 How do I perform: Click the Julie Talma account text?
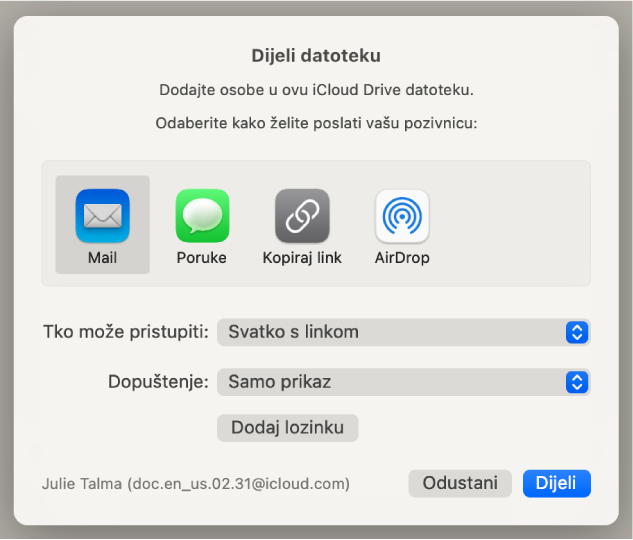coord(196,484)
